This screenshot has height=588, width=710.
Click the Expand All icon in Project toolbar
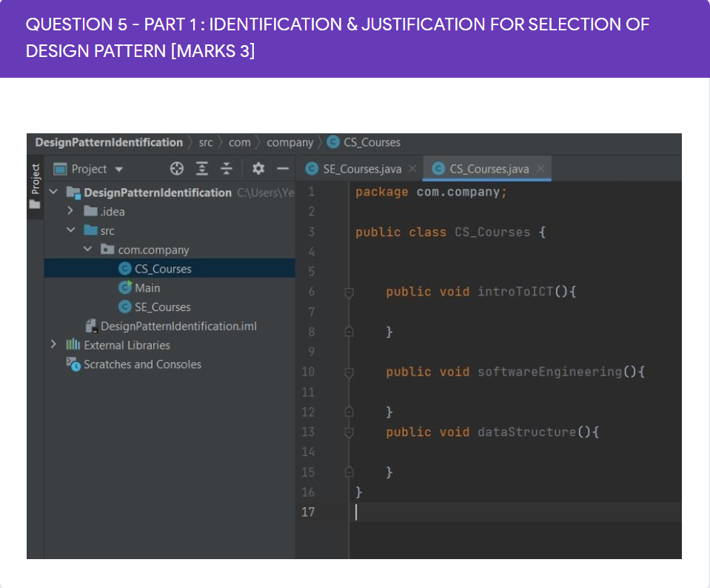point(202,169)
